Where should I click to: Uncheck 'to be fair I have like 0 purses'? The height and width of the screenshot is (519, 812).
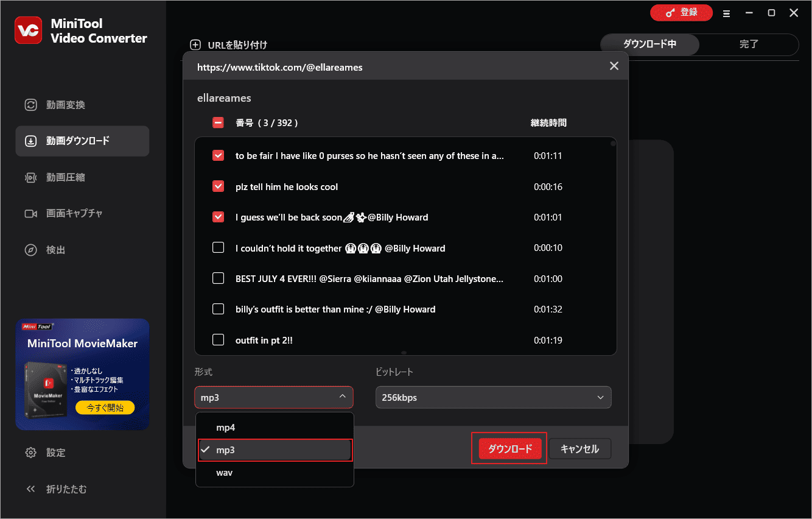[x=218, y=155]
